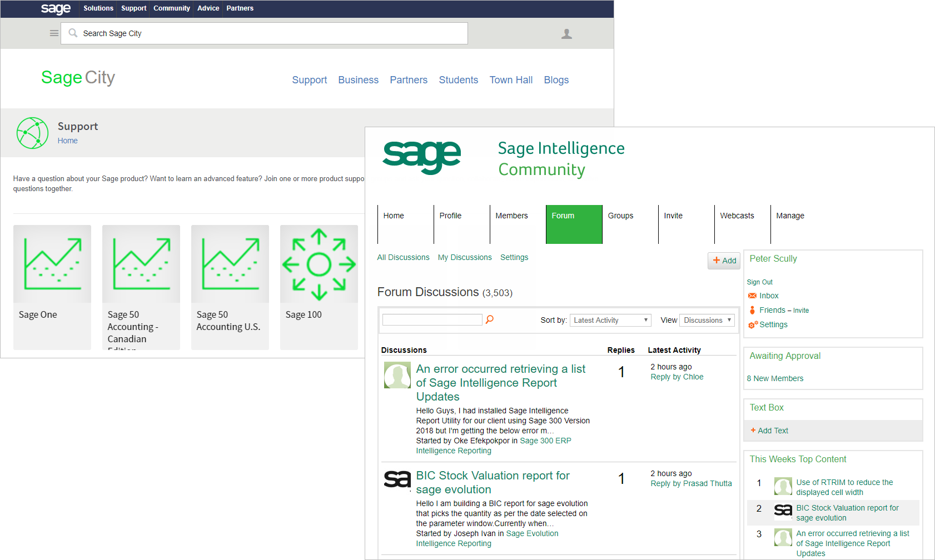Click in the Search Sage City field

[x=264, y=33]
